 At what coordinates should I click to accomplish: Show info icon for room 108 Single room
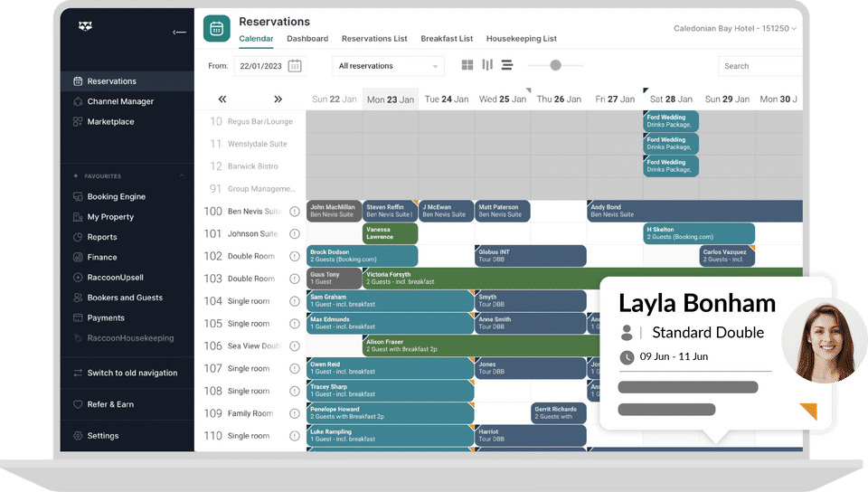click(295, 392)
